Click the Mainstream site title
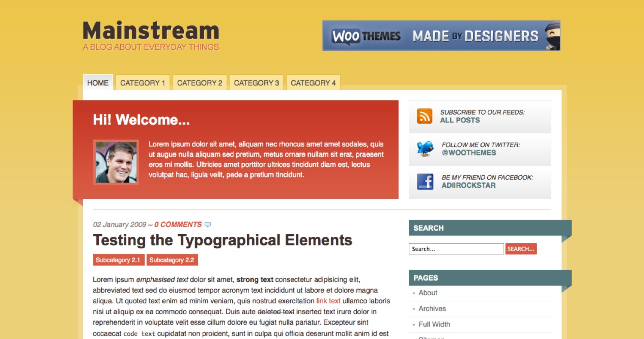The height and width of the screenshot is (339, 644). coord(151,31)
